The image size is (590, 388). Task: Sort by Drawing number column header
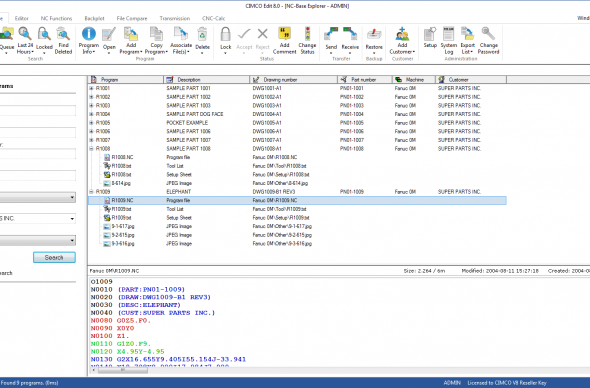(x=293, y=79)
